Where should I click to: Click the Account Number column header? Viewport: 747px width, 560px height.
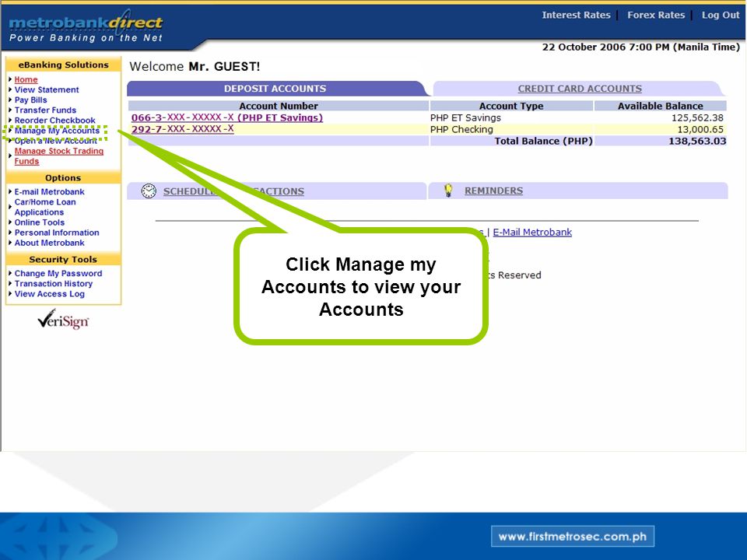[279, 106]
